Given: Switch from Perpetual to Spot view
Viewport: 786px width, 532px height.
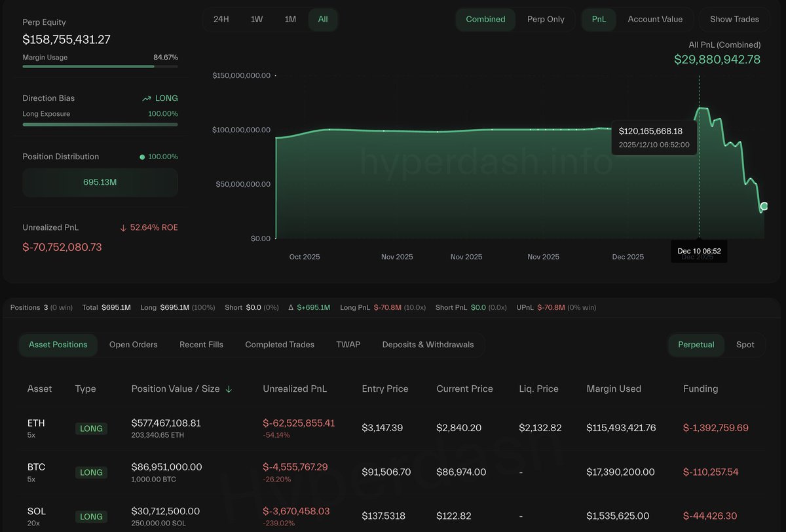Looking at the screenshot, I should (x=745, y=344).
